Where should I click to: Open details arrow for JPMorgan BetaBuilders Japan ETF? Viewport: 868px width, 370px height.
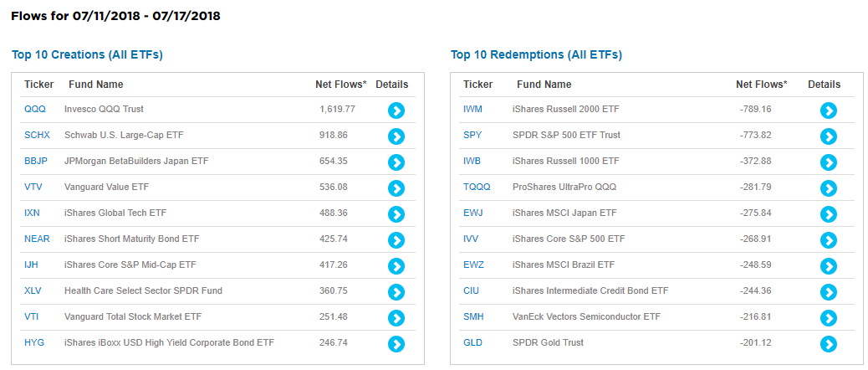pos(396,162)
